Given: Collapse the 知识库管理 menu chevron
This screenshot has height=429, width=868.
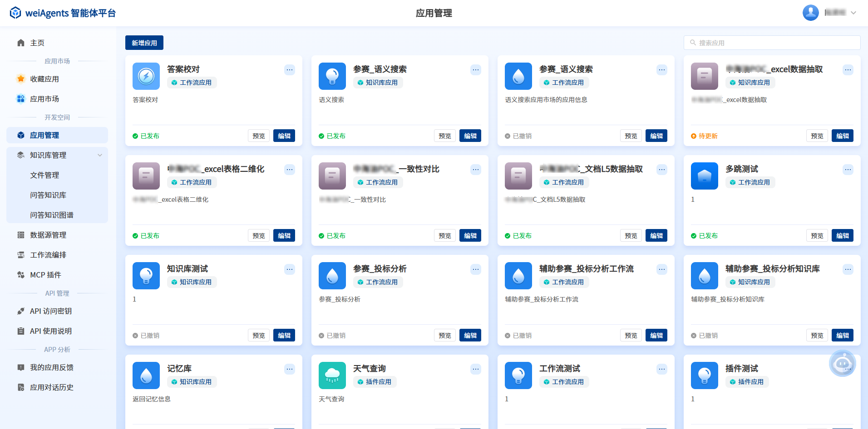Looking at the screenshot, I should coord(100,155).
